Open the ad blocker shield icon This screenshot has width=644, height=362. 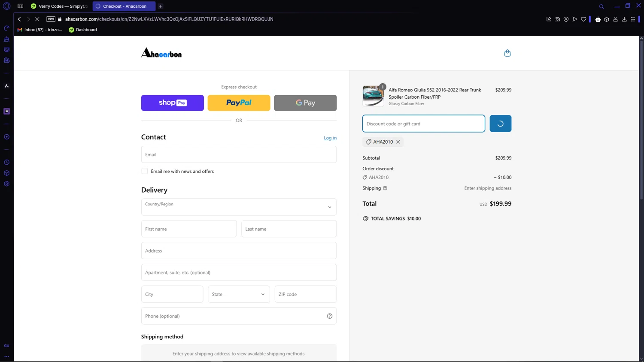pyautogui.click(x=566, y=19)
